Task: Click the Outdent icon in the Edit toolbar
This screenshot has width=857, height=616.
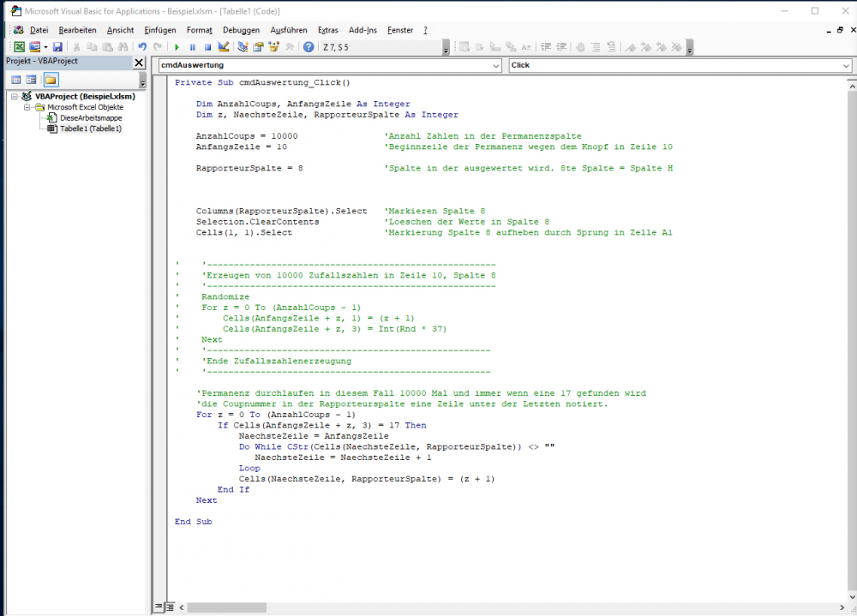Action: 560,47
